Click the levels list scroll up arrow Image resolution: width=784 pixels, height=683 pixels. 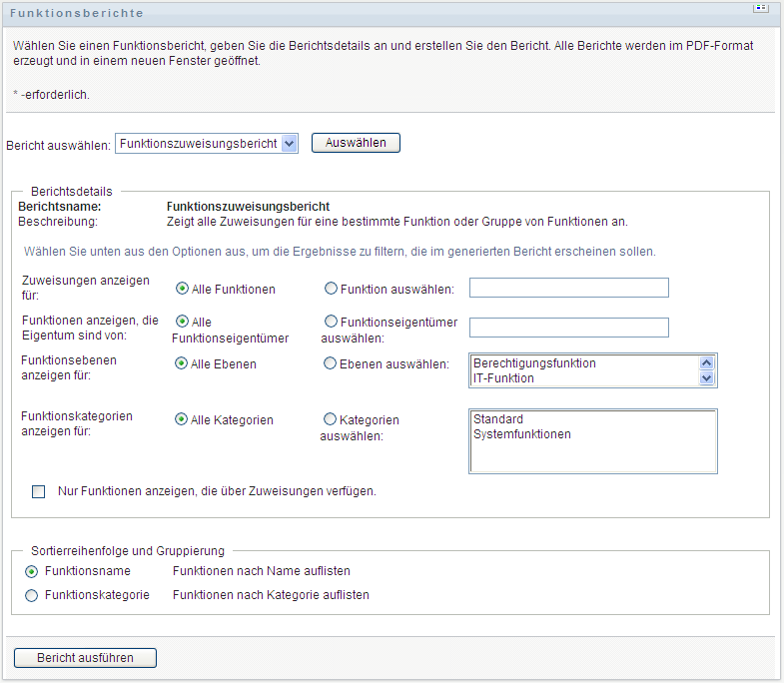point(706,362)
